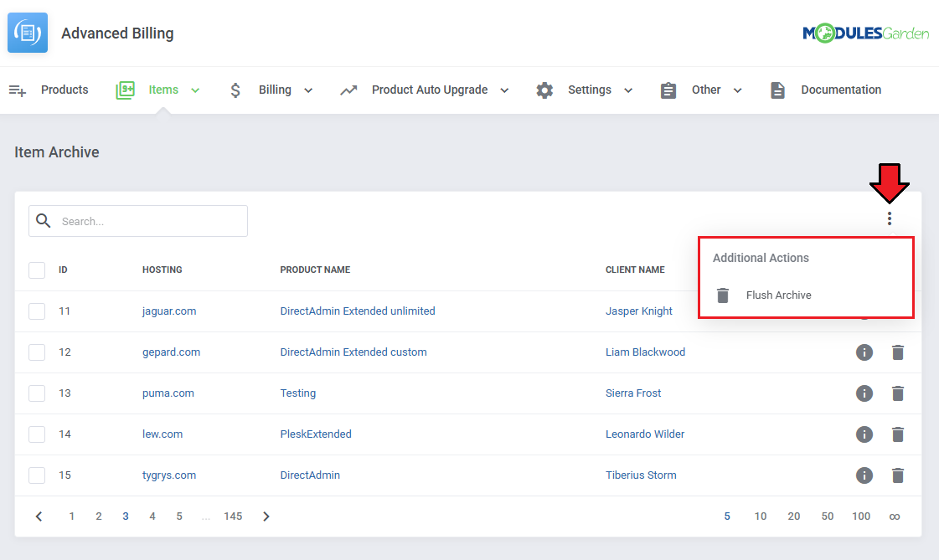Click the Product Auto Upgrade trend icon

348,90
